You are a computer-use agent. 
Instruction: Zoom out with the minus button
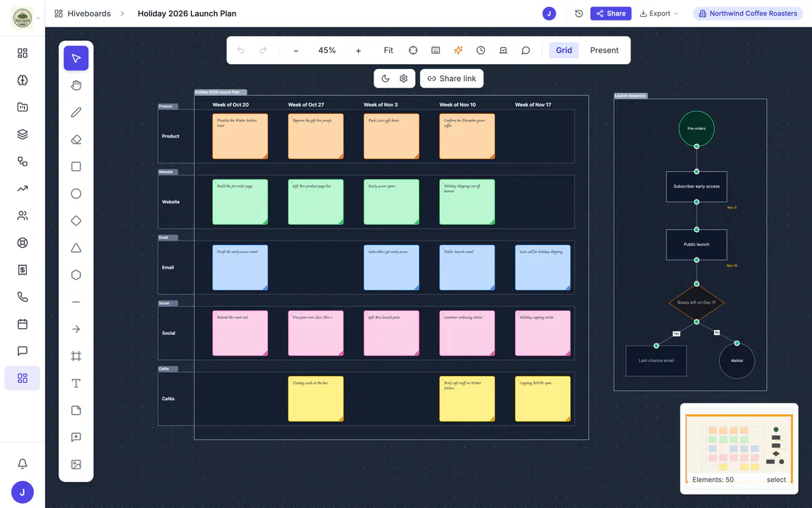(296, 50)
